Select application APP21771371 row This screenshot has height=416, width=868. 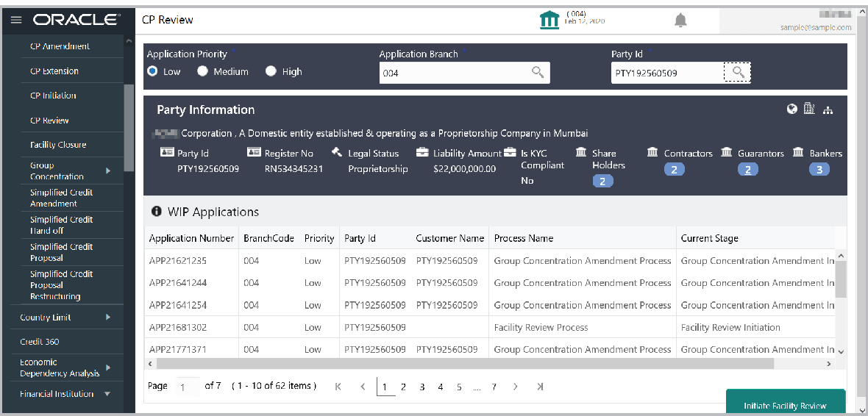click(x=490, y=349)
